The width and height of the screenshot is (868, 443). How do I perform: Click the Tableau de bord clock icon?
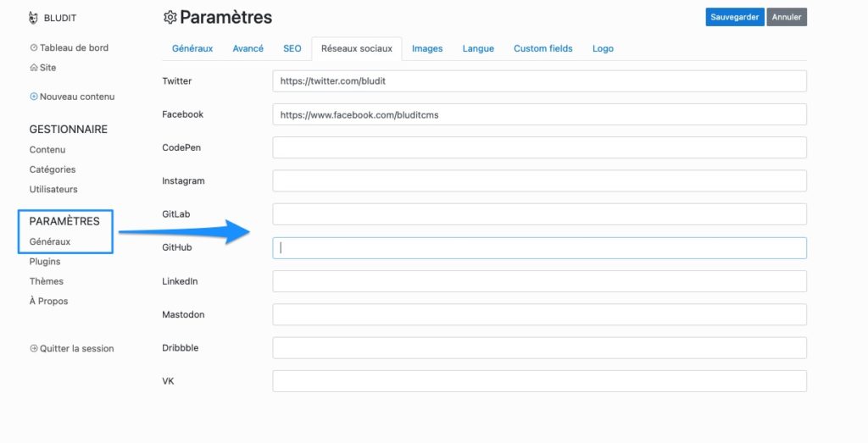click(34, 47)
